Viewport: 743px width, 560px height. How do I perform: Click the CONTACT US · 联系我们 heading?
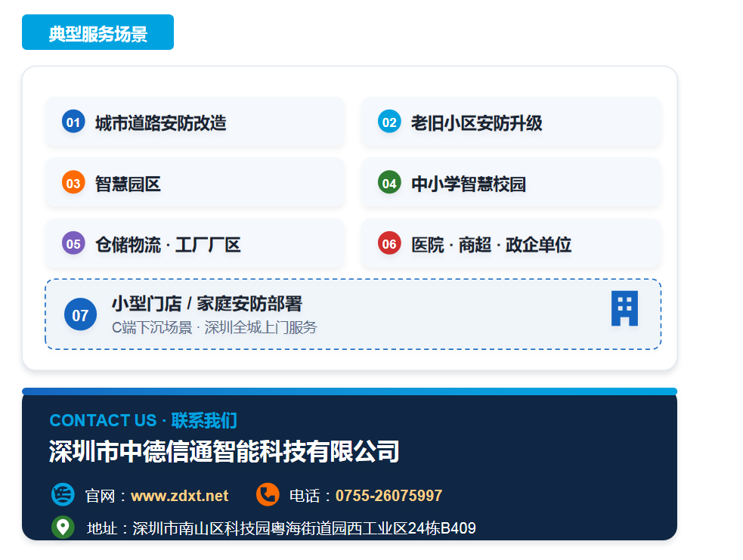[144, 420]
